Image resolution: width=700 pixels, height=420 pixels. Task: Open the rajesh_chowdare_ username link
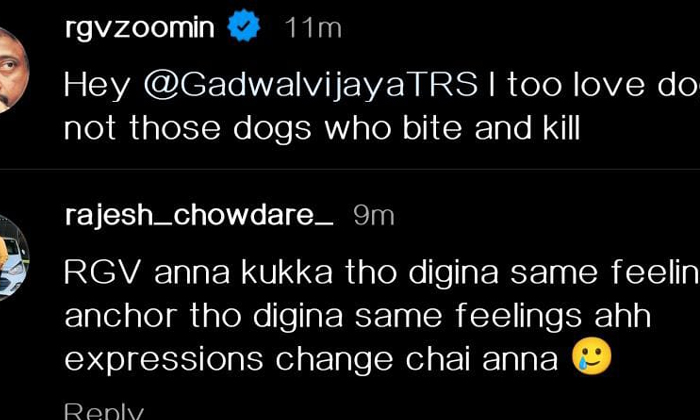tap(198, 215)
